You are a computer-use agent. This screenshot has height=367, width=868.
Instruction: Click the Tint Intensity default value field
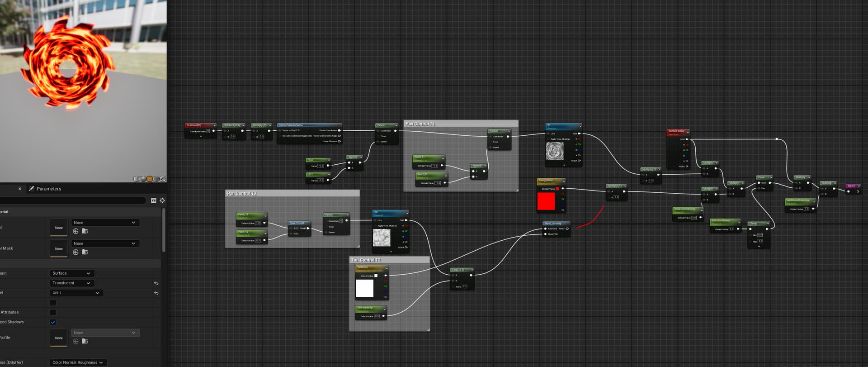coord(377,316)
